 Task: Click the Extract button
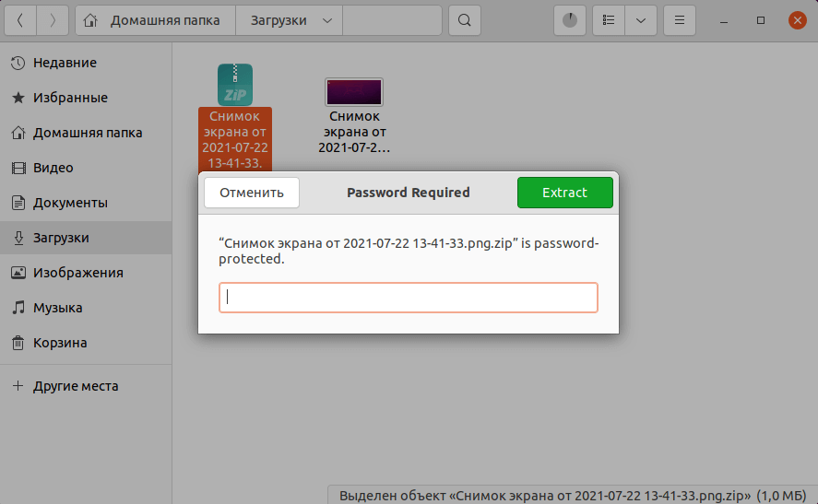click(564, 193)
